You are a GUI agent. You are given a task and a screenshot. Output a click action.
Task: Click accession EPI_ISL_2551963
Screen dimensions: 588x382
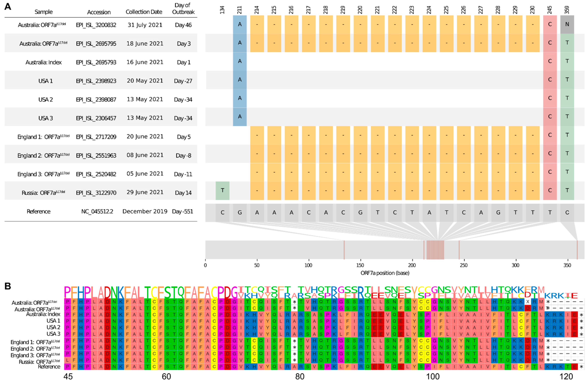point(96,156)
